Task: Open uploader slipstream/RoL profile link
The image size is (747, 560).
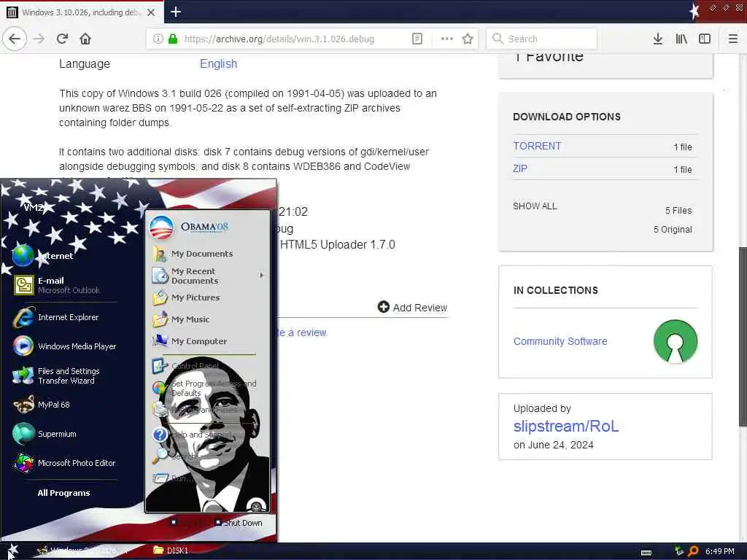Action: (566, 426)
